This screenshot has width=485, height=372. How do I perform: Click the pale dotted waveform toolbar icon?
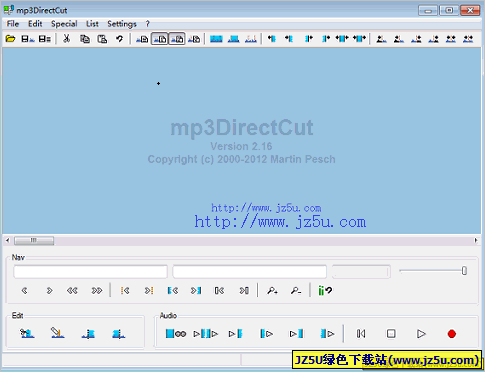point(251,39)
